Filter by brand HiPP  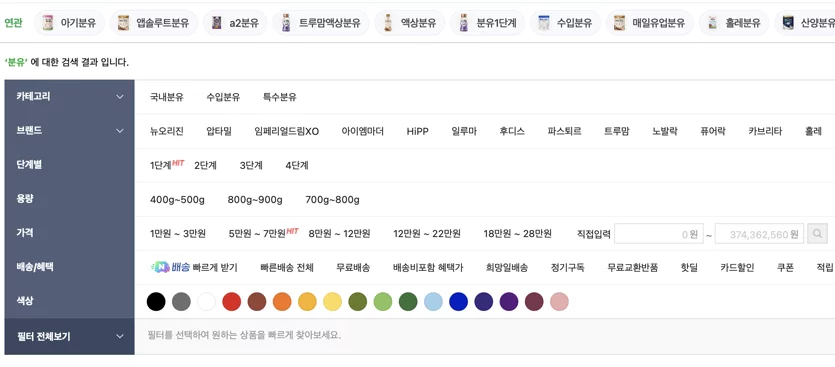click(418, 131)
